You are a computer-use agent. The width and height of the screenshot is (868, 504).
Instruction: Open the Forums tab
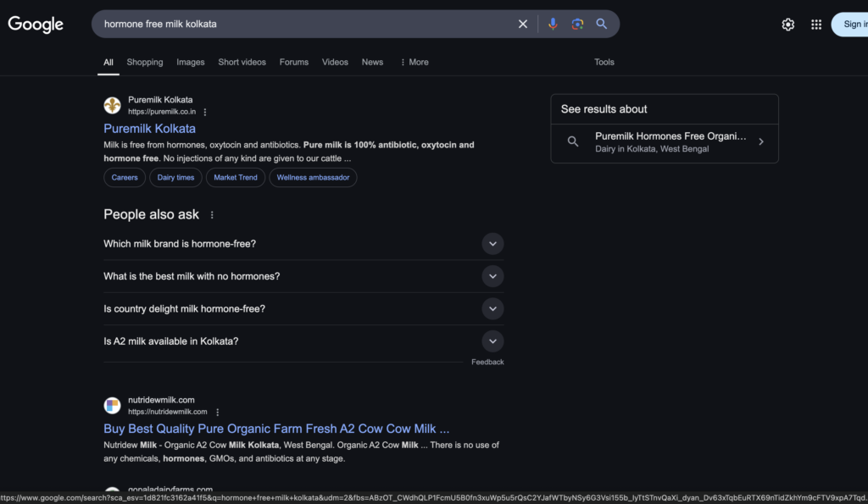[294, 62]
